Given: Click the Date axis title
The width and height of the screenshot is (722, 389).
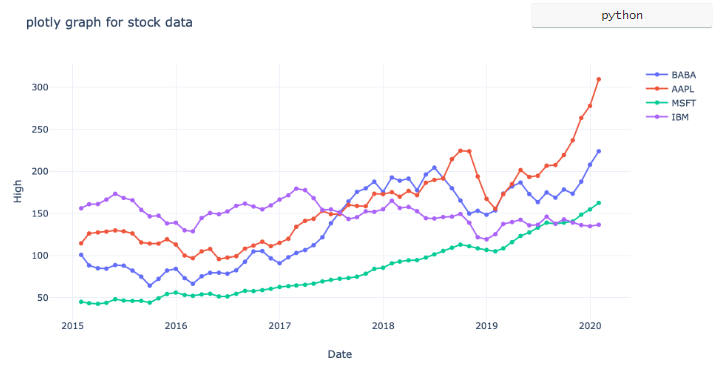Looking at the screenshot, I should click(340, 354).
